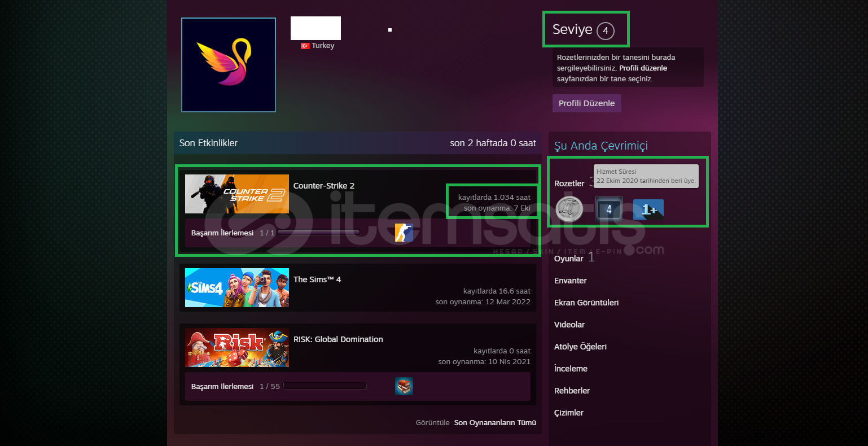
Task: Click Başarım İlerlemesi 1 / 55 label
Action: (x=235, y=386)
